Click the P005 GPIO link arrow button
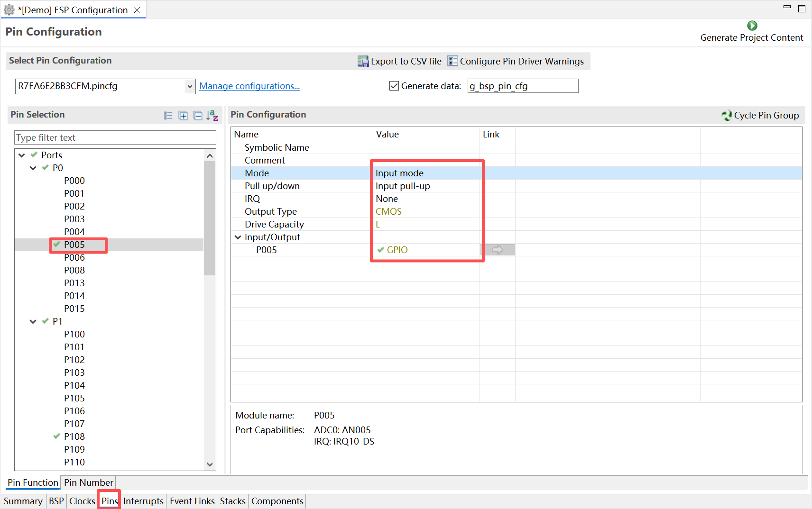The width and height of the screenshot is (812, 509). [x=498, y=250]
